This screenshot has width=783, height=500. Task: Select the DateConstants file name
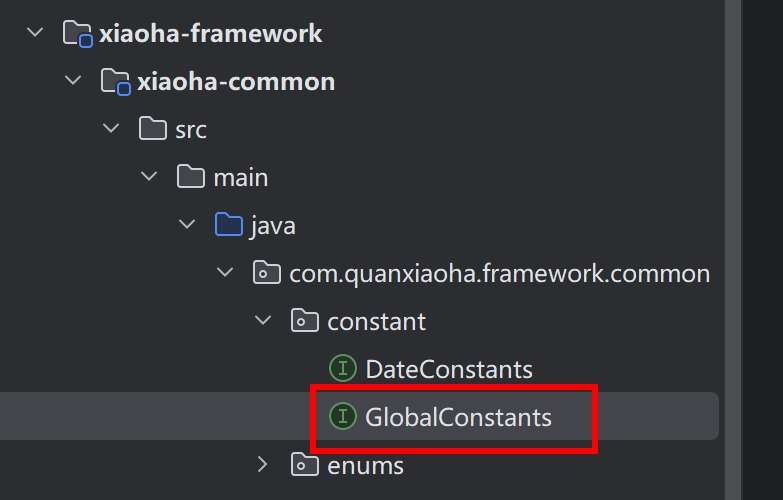tap(448, 369)
